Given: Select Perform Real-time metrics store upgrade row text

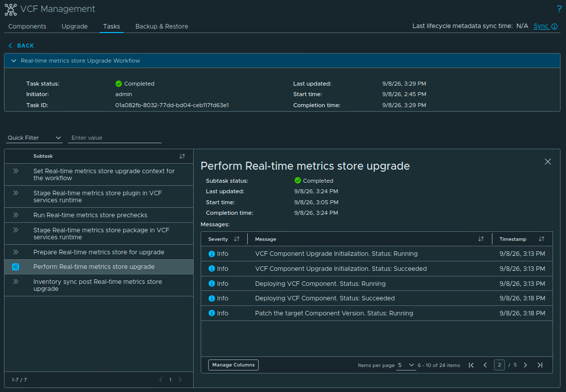Looking at the screenshot, I should [x=94, y=267].
